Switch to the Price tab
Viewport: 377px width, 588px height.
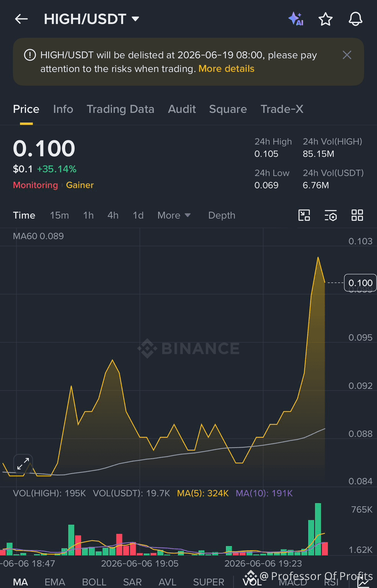(x=26, y=109)
